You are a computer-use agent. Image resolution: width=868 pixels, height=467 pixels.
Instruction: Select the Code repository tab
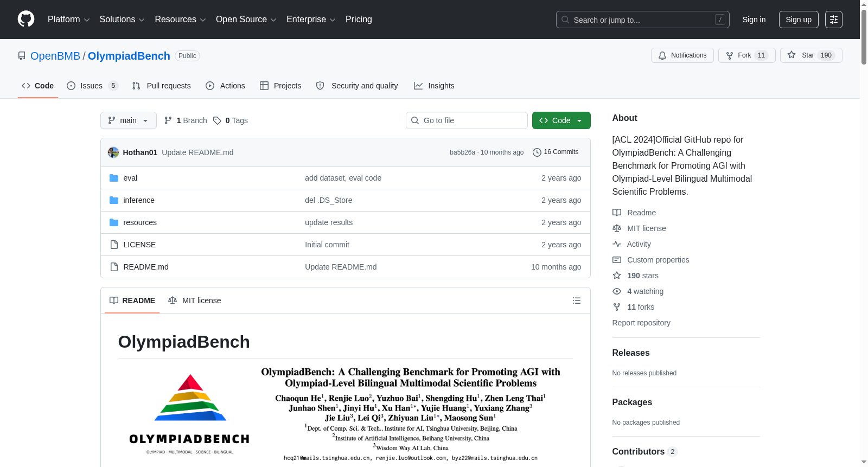pos(38,86)
